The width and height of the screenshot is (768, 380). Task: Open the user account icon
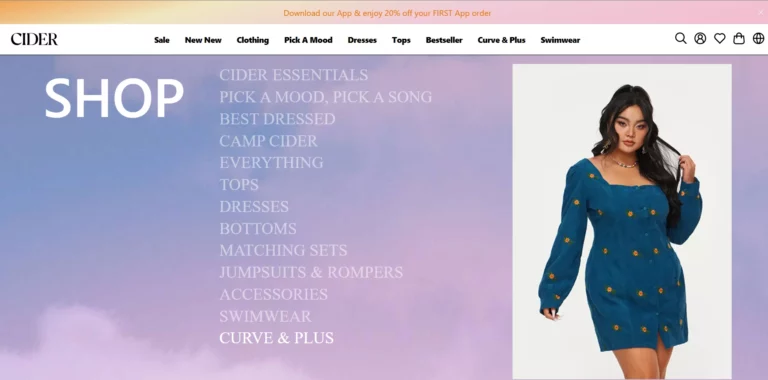coord(700,38)
